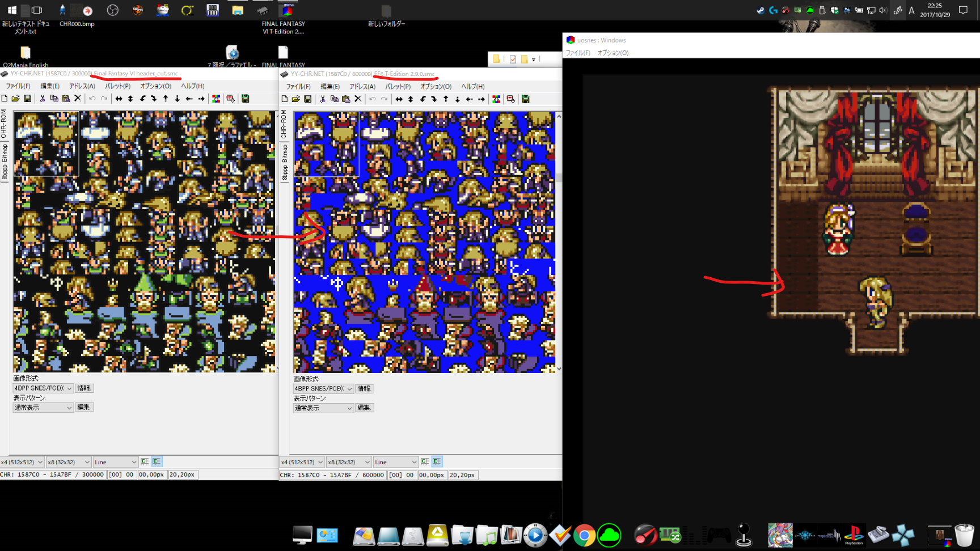Open 4BPP SNES/PCE format dropdown in T-Edition window
Image resolution: width=980 pixels, height=551 pixels.
323,389
